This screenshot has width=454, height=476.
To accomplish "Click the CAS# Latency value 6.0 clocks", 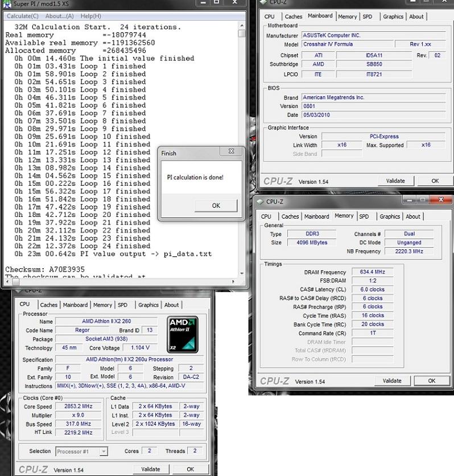I will tap(373, 289).
